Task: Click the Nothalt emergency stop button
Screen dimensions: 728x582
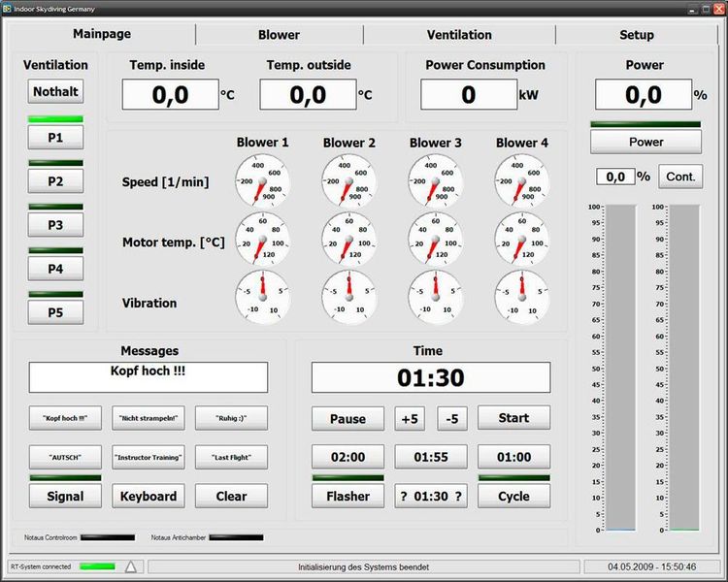Action: pyautogui.click(x=55, y=91)
